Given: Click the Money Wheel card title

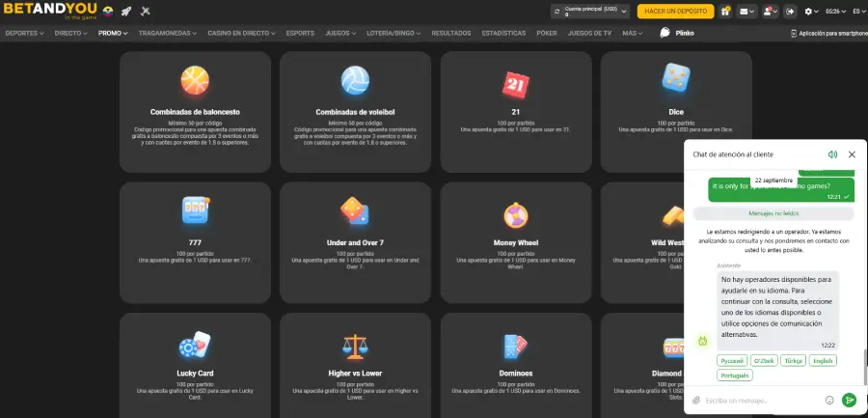Looking at the screenshot, I should pyautogui.click(x=515, y=243).
